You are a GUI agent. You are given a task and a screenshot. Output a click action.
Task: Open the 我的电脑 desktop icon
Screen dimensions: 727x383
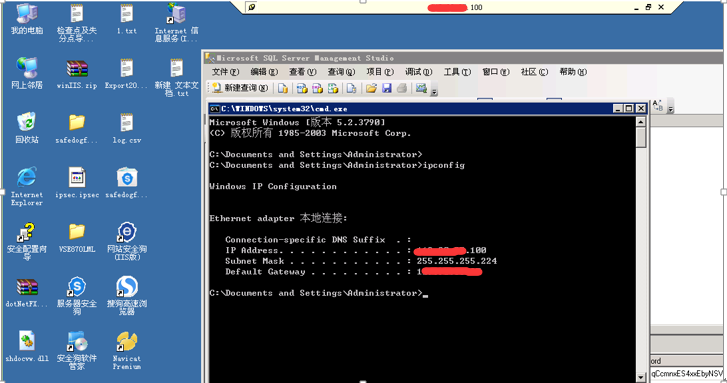click(x=27, y=19)
